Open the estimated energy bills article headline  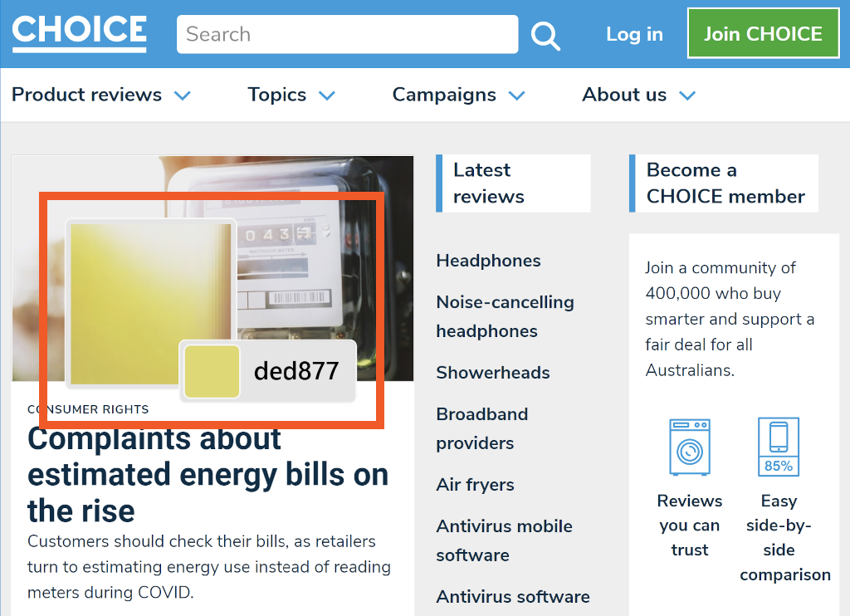click(208, 474)
